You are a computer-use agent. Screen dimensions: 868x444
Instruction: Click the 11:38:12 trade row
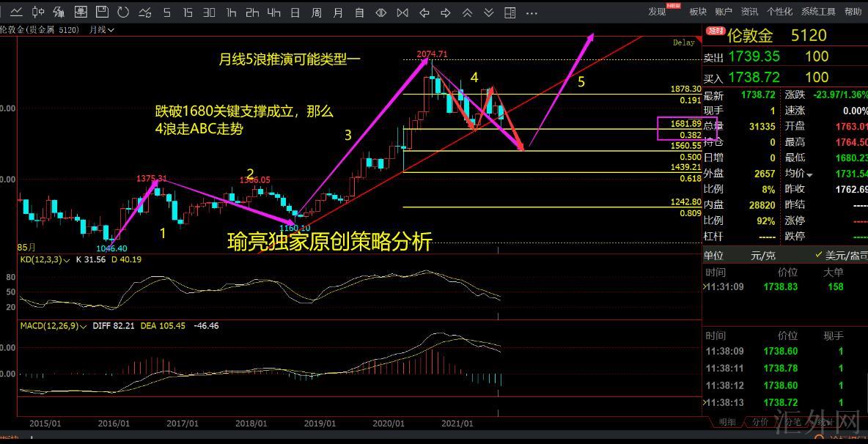[x=785, y=385]
